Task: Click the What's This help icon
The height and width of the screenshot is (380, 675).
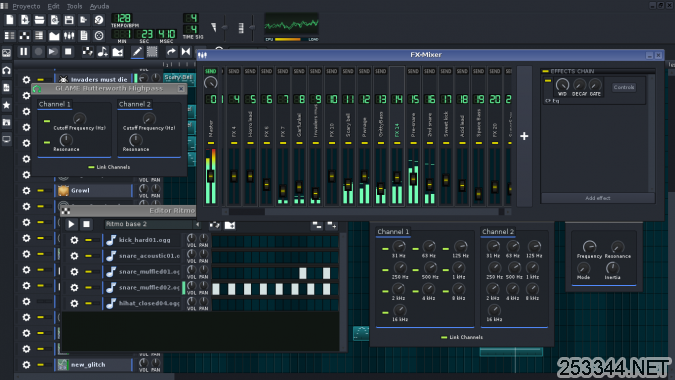Action: point(99,20)
